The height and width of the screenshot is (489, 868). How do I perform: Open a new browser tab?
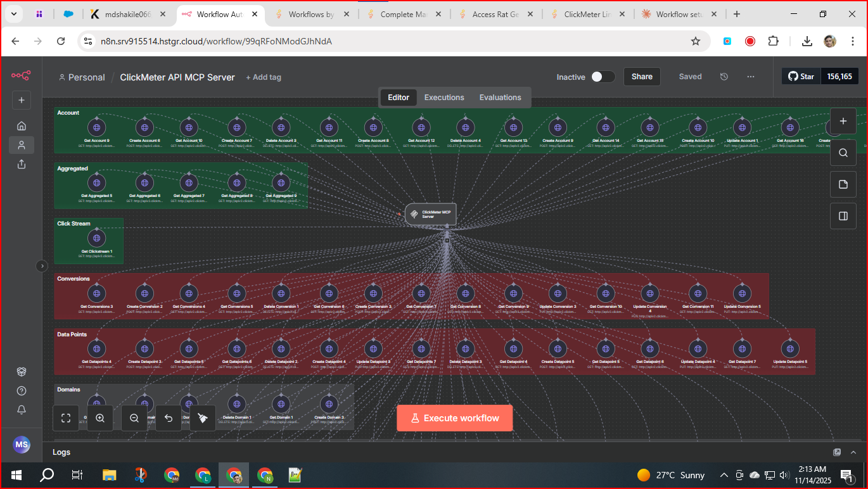(x=736, y=14)
